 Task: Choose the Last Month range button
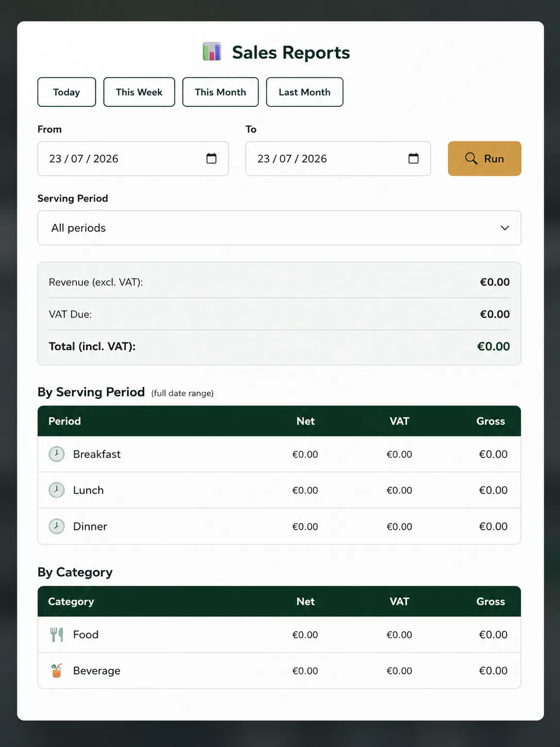(305, 92)
